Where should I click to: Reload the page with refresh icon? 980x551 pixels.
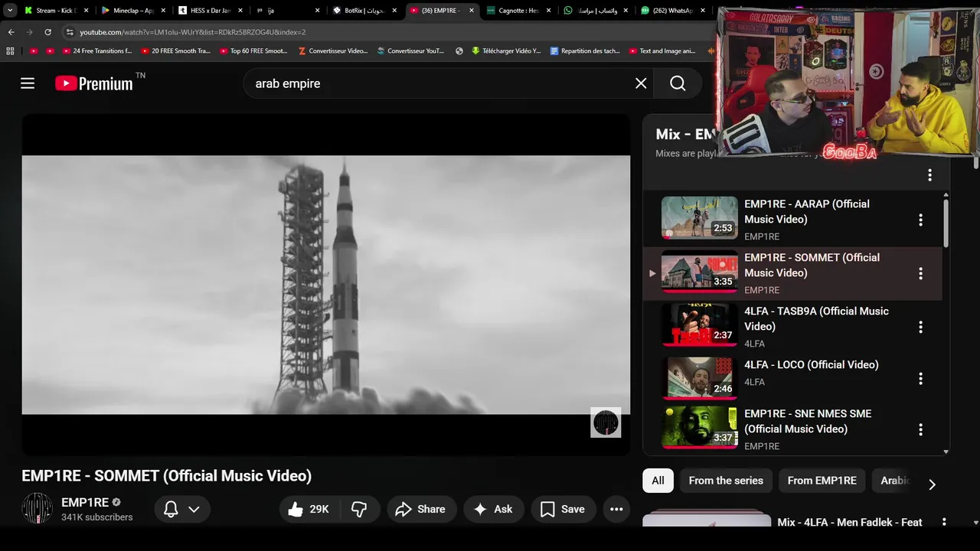tap(47, 32)
